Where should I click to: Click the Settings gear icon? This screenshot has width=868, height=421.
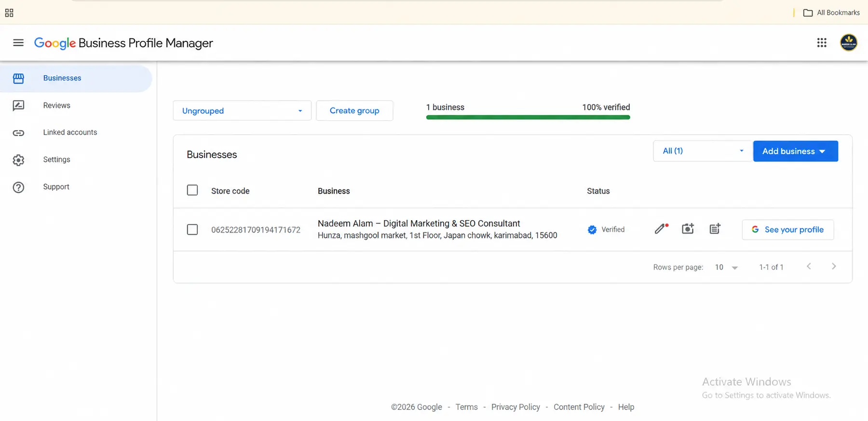(x=18, y=160)
